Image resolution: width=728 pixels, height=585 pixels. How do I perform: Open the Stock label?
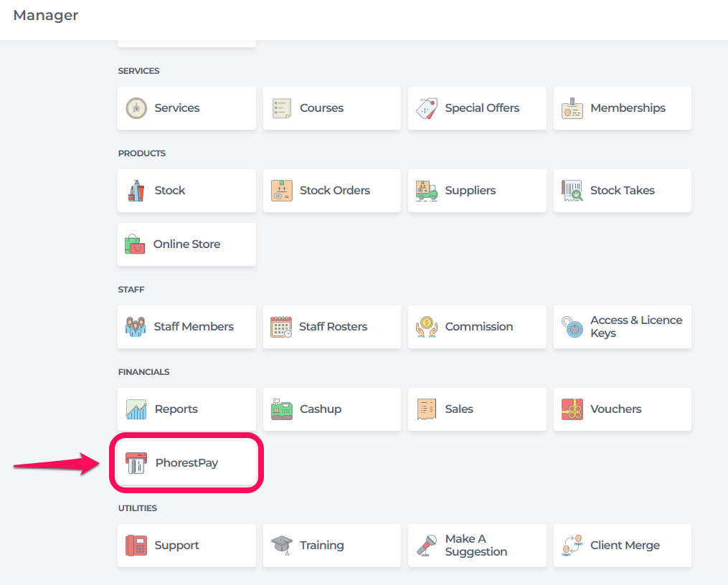[x=170, y=191]
